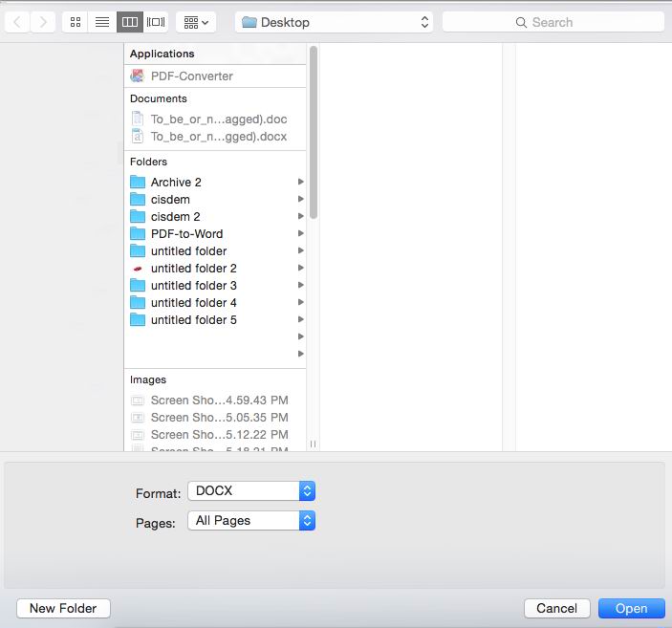The width and height of the screenshot is (672, 628).
Task: Select Screen Sho...4.59.43 PM image
Action: tap(215, 400)
